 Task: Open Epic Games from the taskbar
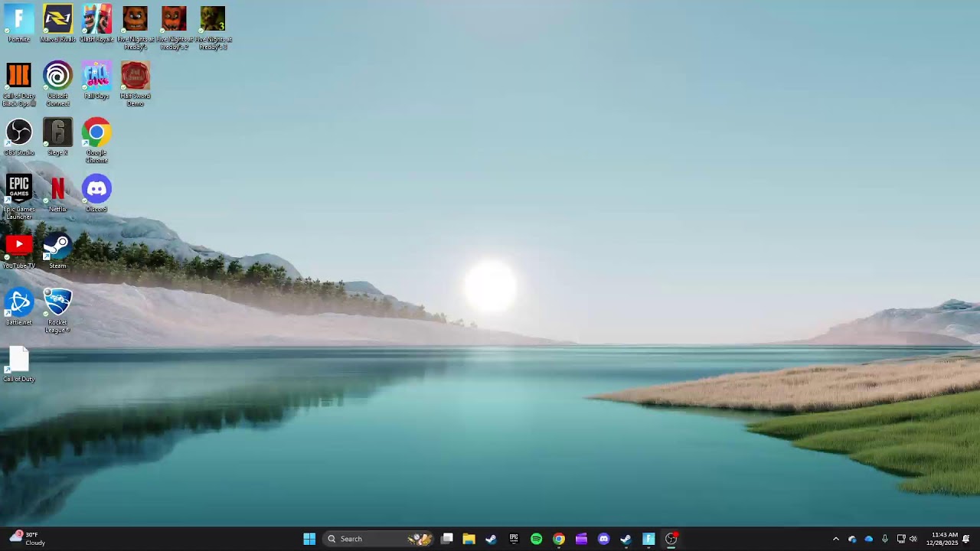tap(514, 539)
